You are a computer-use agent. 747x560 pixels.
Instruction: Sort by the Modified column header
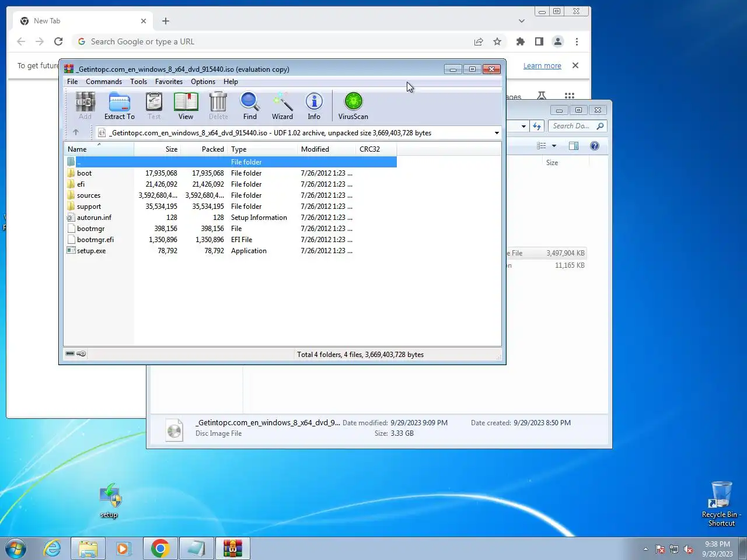click(327, 149)
